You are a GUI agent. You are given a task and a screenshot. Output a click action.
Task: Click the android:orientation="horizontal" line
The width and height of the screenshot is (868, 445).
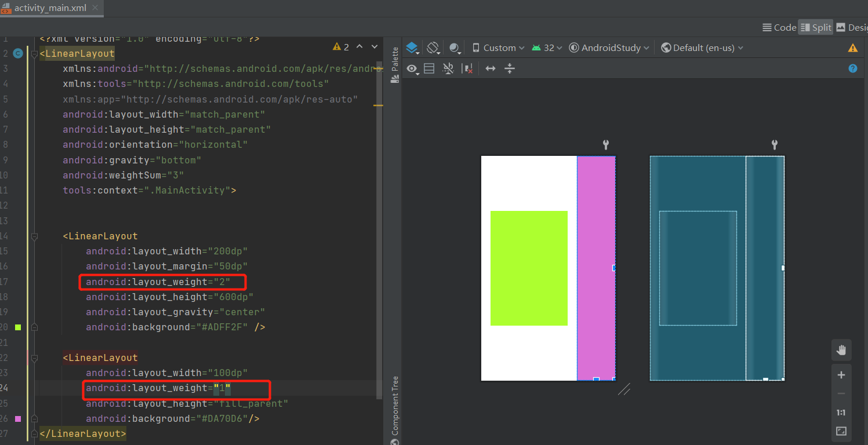(x=155, y=144)
